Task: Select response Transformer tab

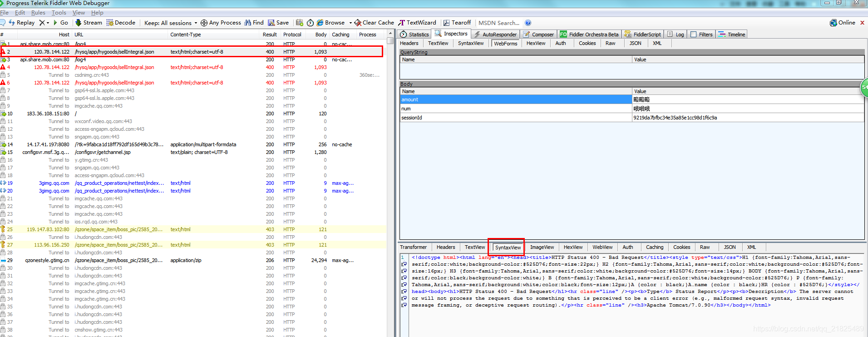Action: point(413,247)
